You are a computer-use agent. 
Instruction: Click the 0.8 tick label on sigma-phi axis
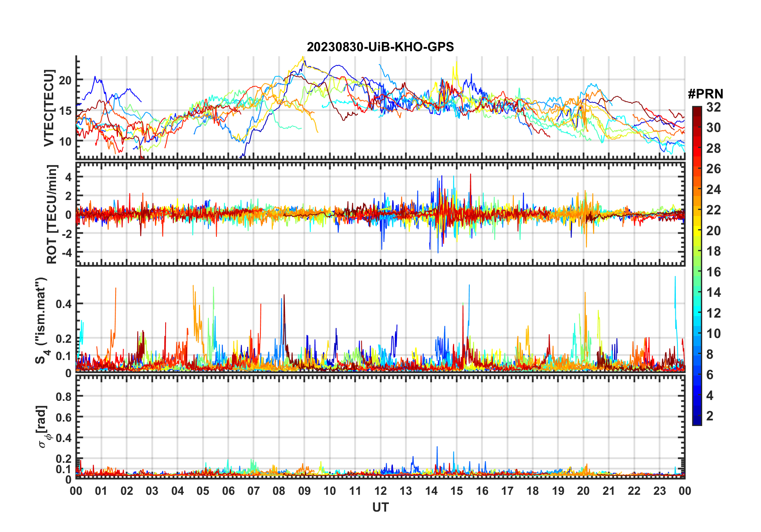(x=63, y=397)
